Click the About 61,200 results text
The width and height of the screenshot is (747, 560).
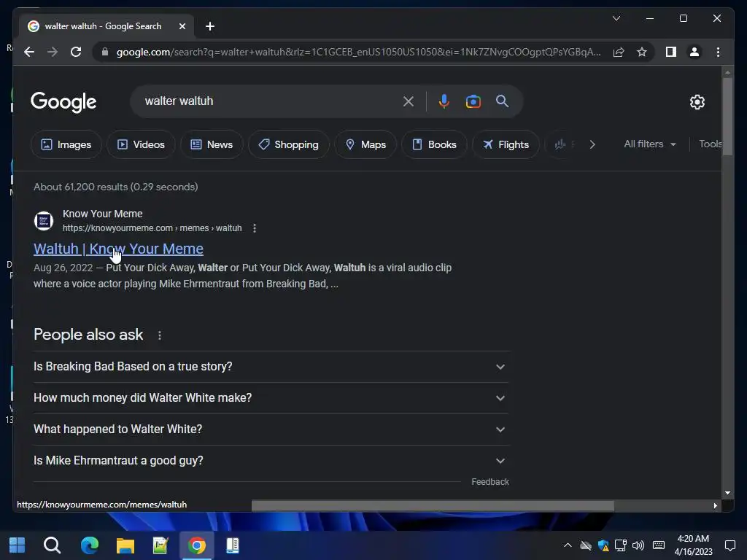click(116, 187)
